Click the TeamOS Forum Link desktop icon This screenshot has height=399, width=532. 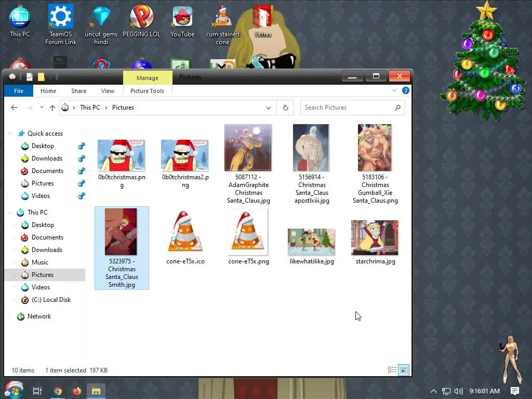(x=61, y=24)
